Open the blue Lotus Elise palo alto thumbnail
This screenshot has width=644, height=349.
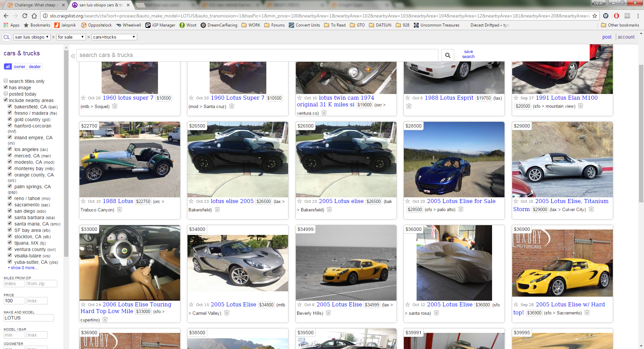(454, 159)
